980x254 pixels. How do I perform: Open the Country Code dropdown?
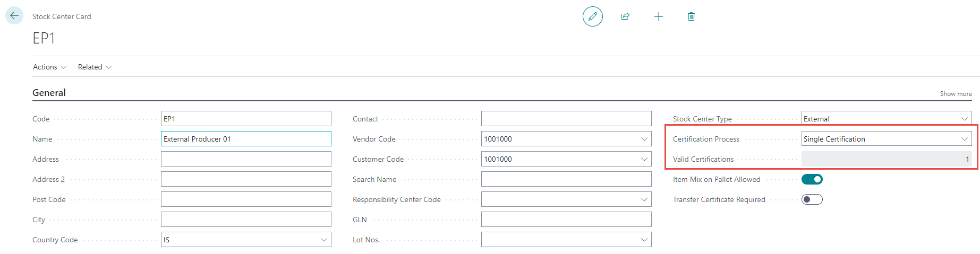point(323,240)
